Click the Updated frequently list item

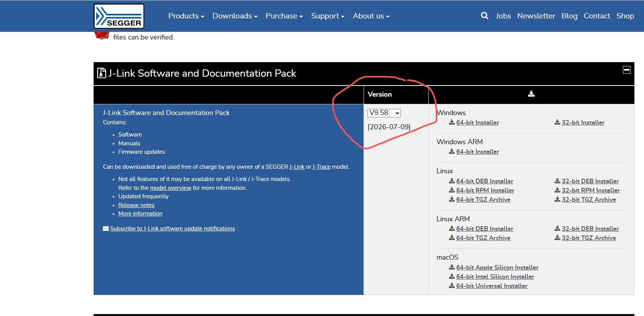coord(143,196)
